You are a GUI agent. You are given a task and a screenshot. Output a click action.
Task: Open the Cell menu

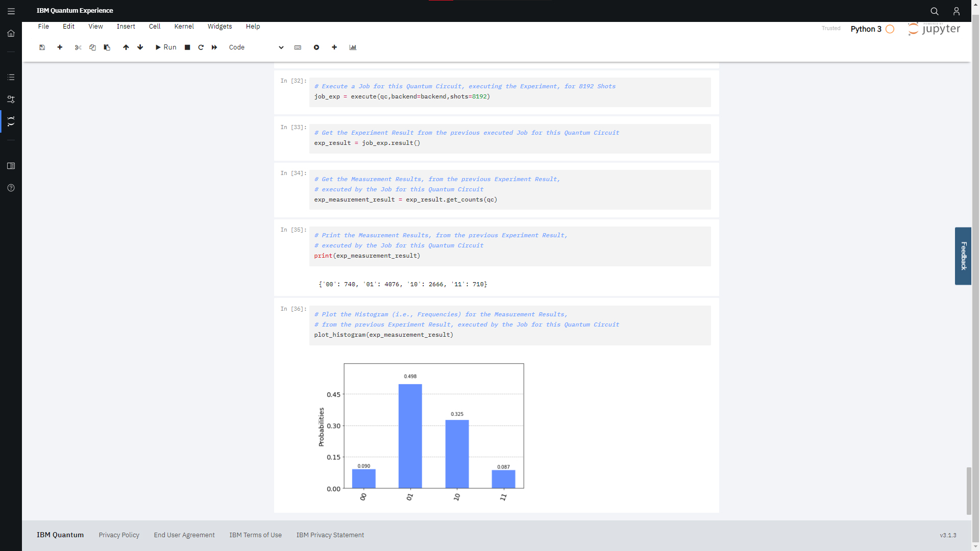[155, 27]
